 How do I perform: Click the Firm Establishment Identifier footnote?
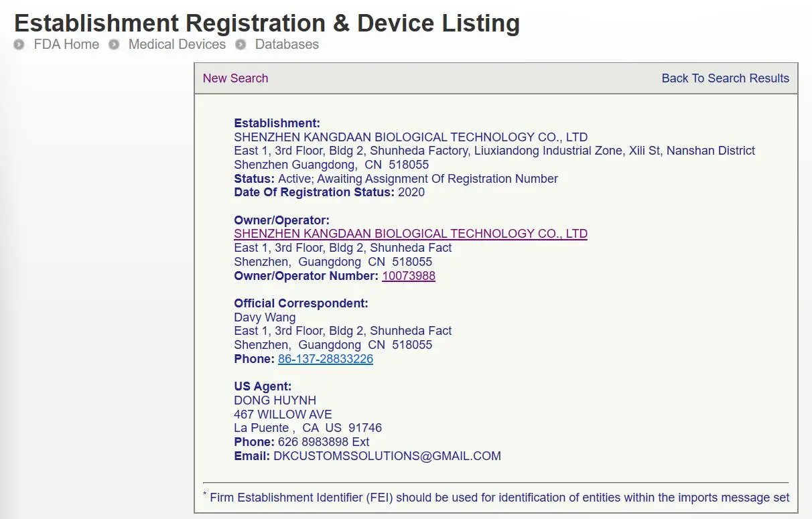[x=499, y=498]
